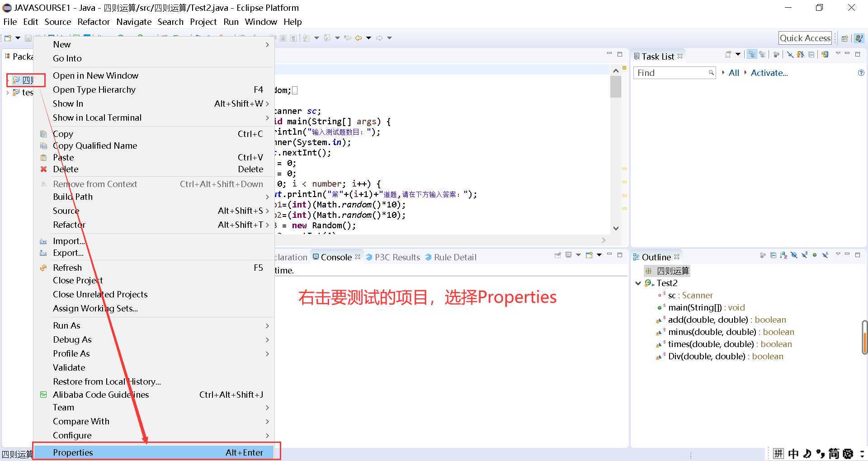Toggle Hide Non-Public Members in Outline
Image resolution: width=868 pixels, height=461 pixels.
[x=815, y=255]
